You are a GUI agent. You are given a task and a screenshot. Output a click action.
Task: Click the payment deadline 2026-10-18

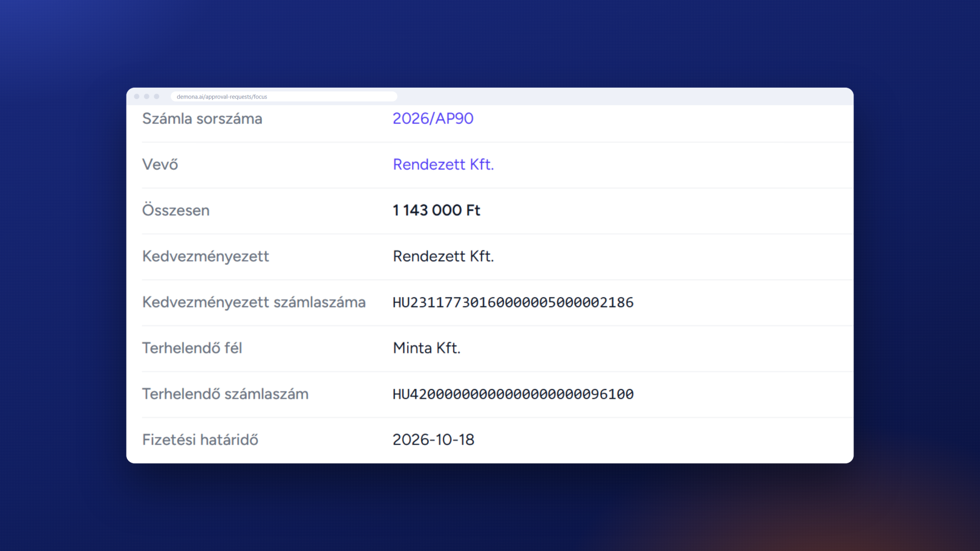433,440
